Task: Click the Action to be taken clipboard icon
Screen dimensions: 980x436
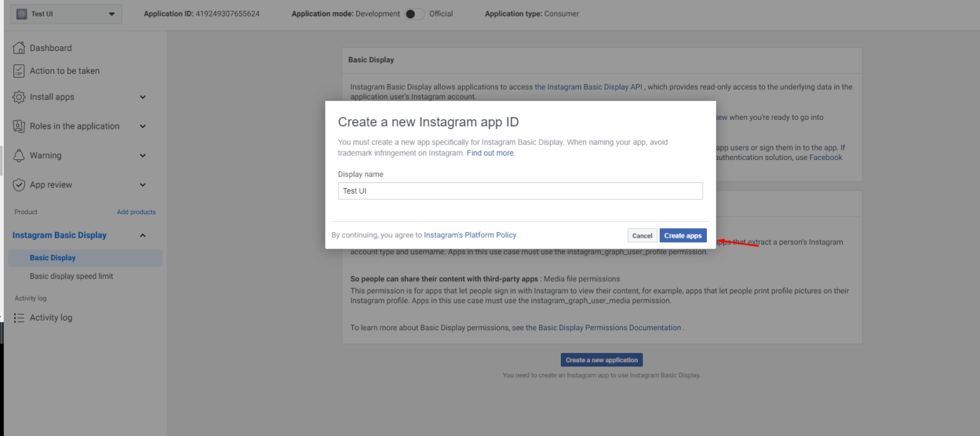Action: tap(18, 70)
